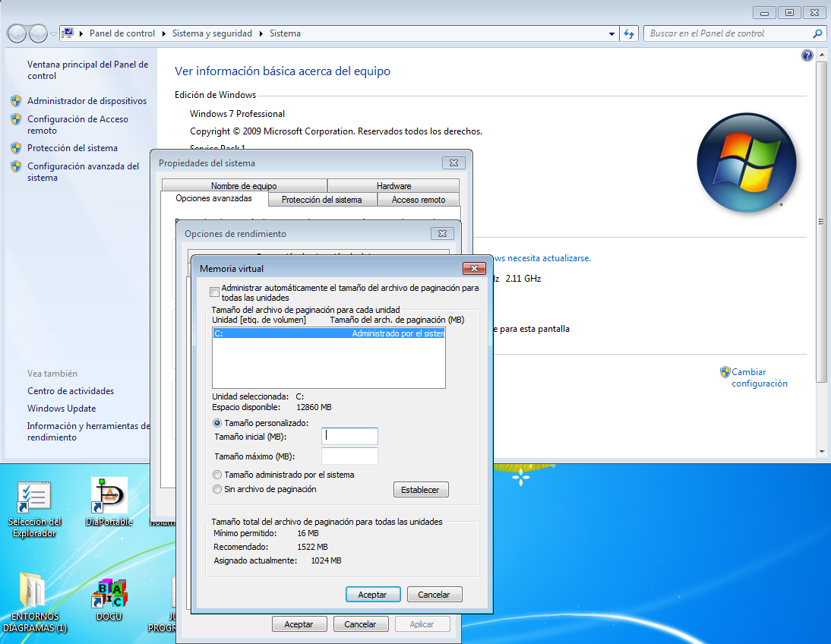Image resolution: width=831 pixels, height=644 pixels.
Task: Open Centro de actividades link
Action: tap(71, 391)
